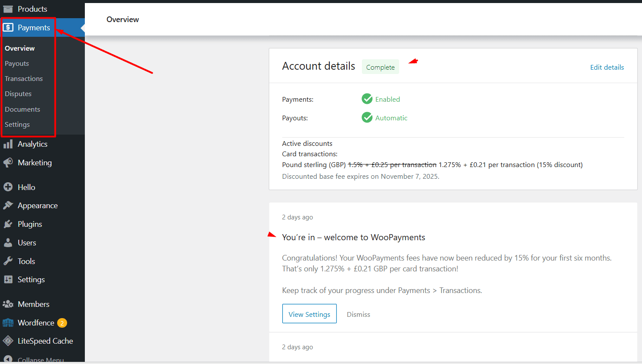This screenshot has width=642, height=364.
Task: Click the Users person icon
Action: (x=8, y=243)
